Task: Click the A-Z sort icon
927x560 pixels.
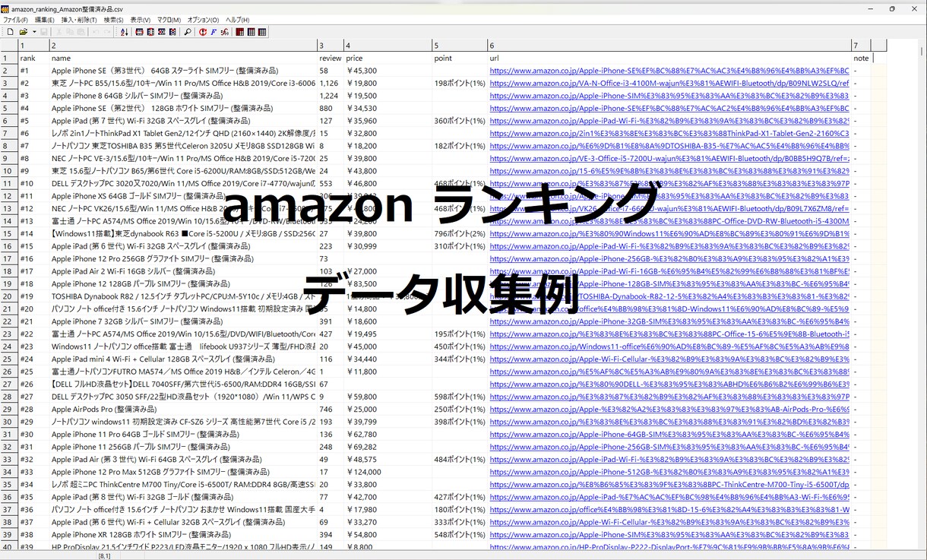Action: pyautogui.click(x=125, y=32)
